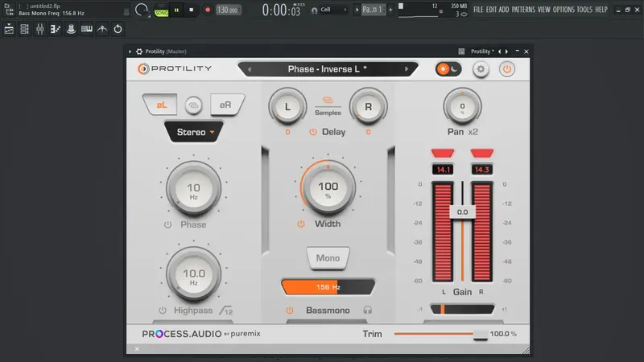Open Protility settings gear button
The width and height of the screenshot is (644, 362).
coord(481,69)
